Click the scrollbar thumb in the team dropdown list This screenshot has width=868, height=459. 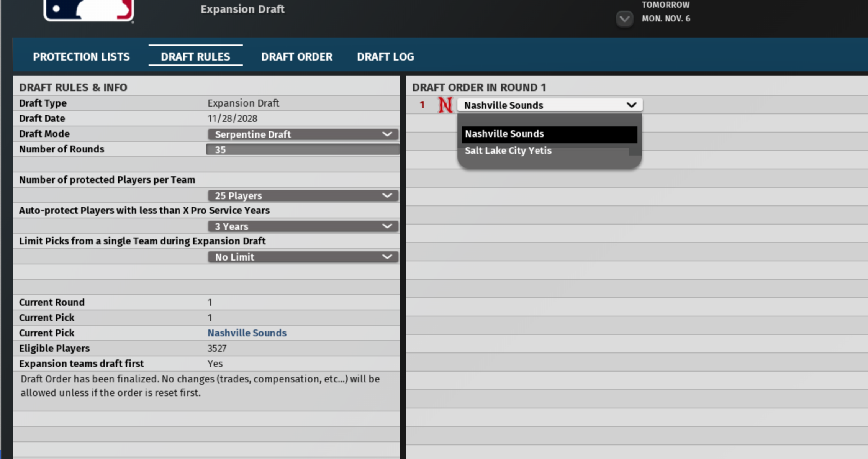tap(635, 152)
